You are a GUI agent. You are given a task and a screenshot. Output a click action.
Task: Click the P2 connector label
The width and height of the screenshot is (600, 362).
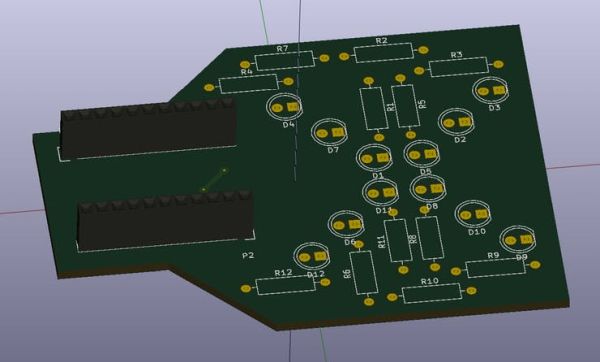(x=248, y=255)
